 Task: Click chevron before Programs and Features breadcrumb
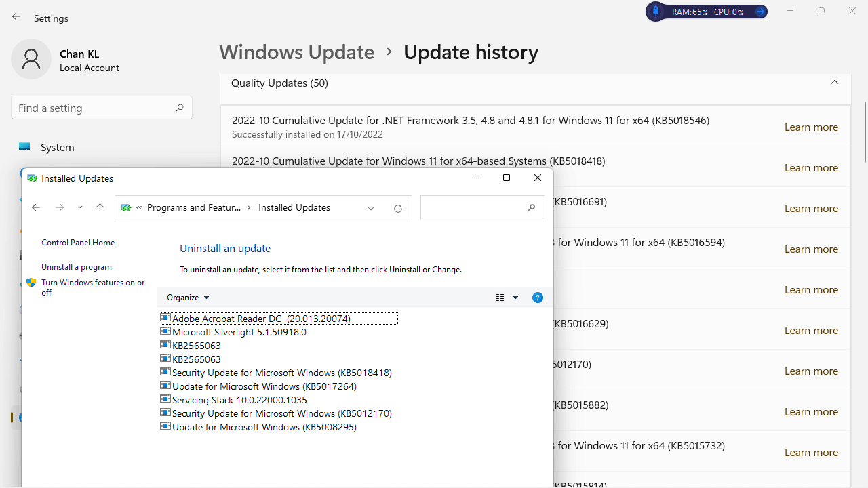(139, 208)
